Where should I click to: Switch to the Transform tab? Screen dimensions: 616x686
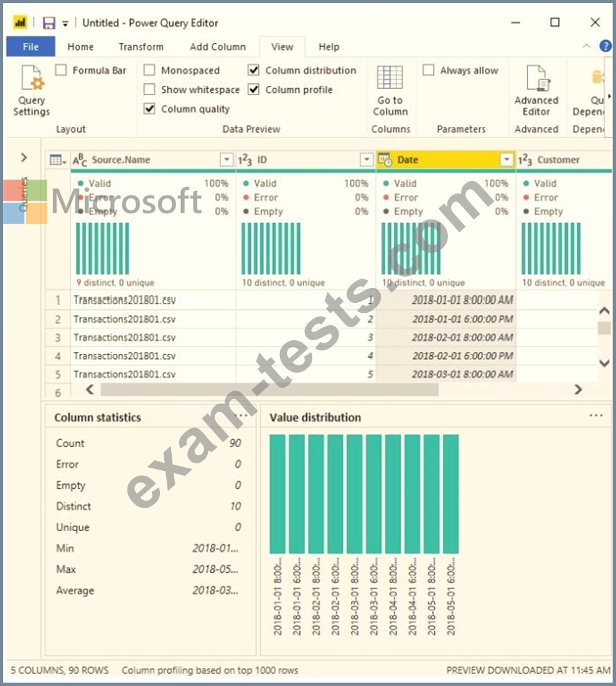(141, 47)
